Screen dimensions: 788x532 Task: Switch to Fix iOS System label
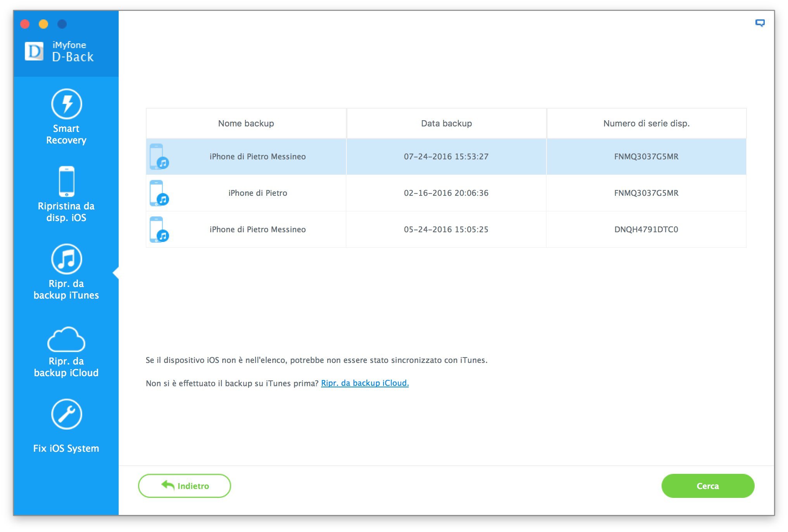click(66, 448)
